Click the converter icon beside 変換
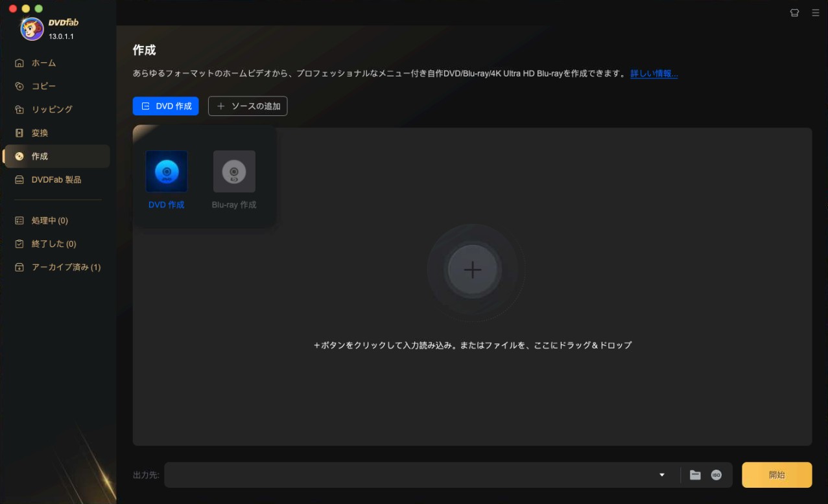 [x=19, y=133]
